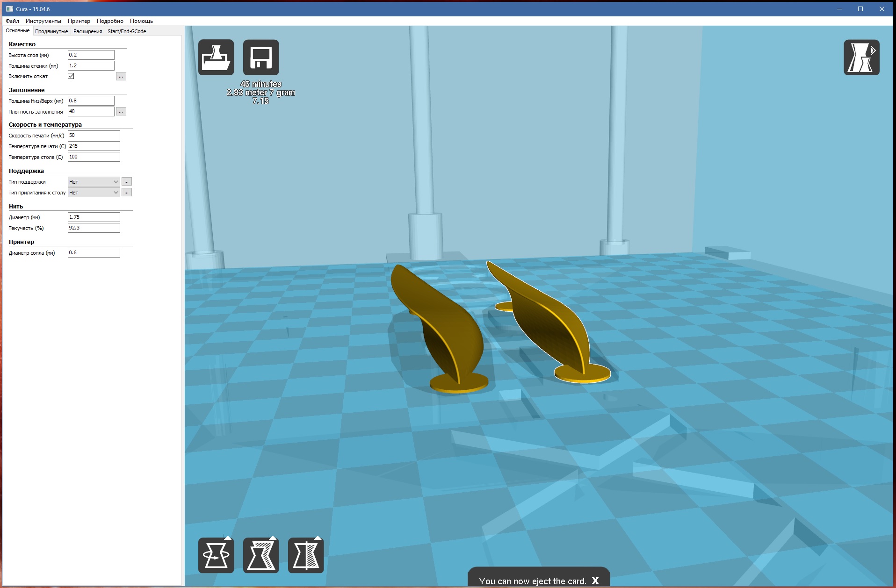Click the Высота слоя input field
This screenshot has height=588, width=896.
coord(91,55)
